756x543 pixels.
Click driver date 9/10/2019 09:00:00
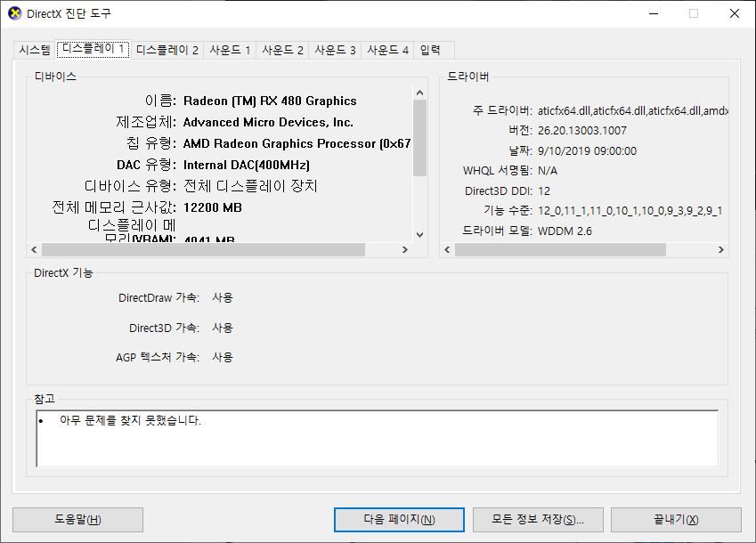[x=587, y=150]
